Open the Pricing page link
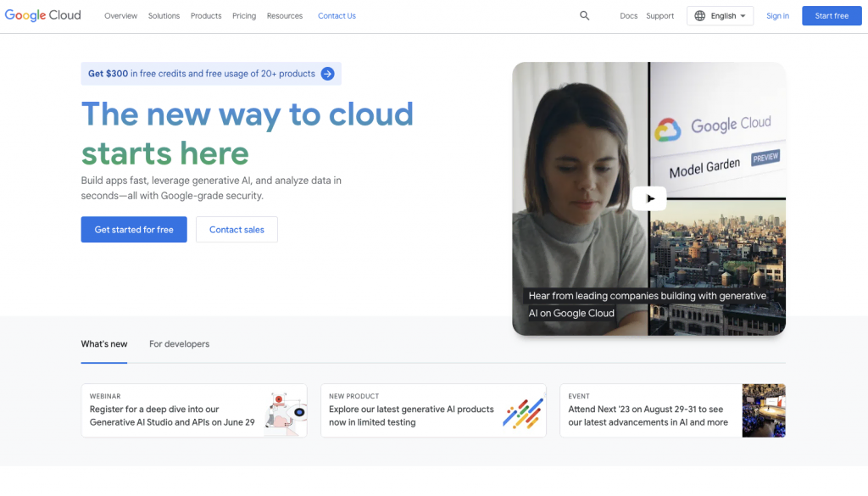This screenshot has height=496, width=868. 244,16
